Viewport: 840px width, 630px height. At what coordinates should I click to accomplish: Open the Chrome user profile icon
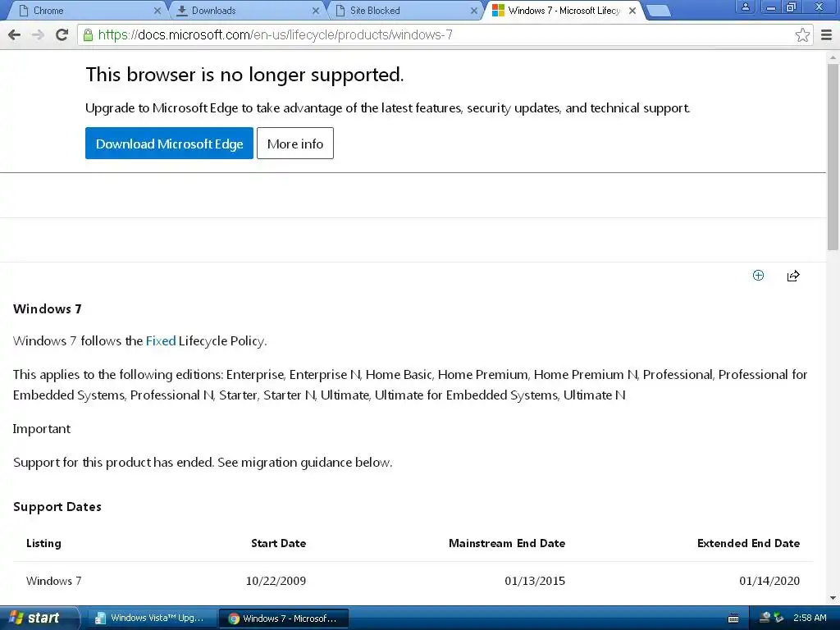point(745,7)
